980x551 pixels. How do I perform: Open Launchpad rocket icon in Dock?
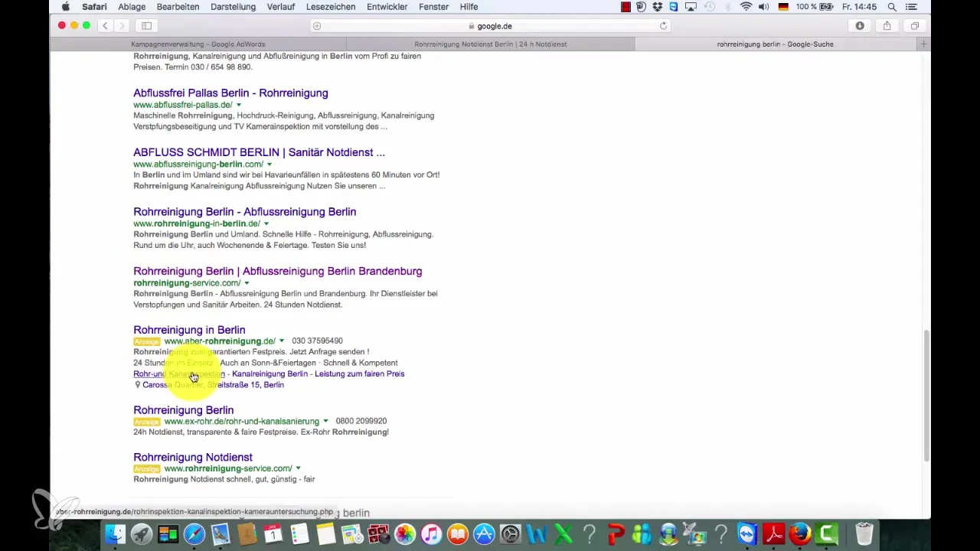click(141, 533)
